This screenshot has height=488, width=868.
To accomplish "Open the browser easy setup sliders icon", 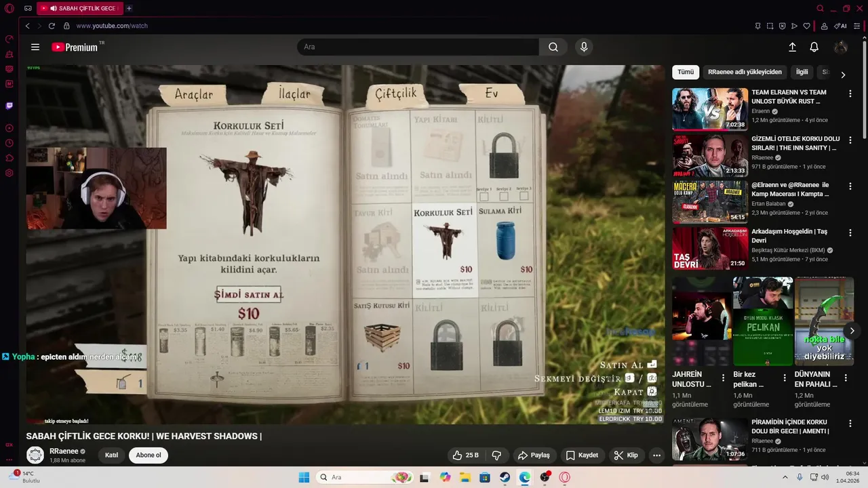I will (x=859, y=26).
